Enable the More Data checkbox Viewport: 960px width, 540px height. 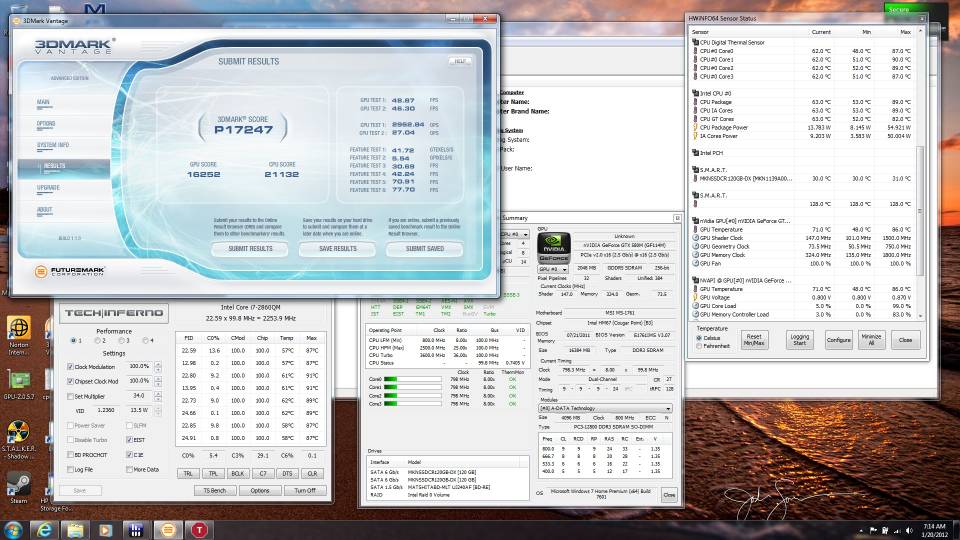[129, 470]
